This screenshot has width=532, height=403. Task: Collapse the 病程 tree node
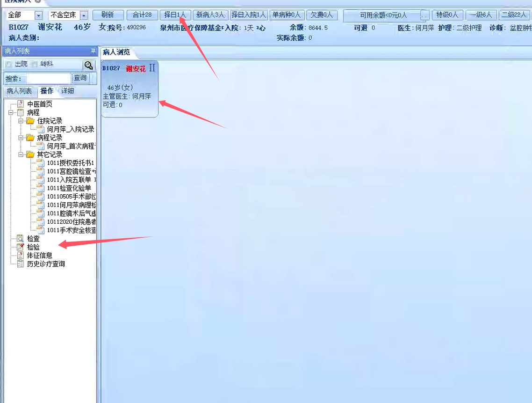(11, 112)
